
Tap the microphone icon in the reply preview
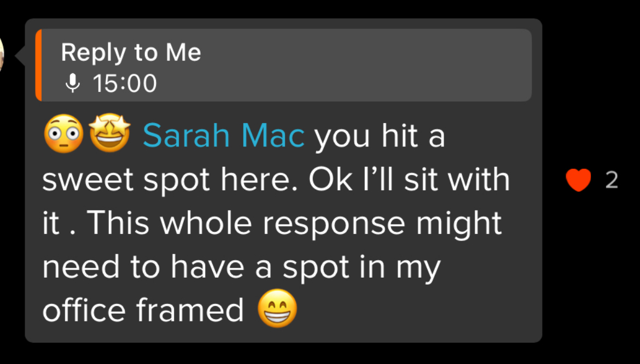pyautogui.click(x=71, y=84)
